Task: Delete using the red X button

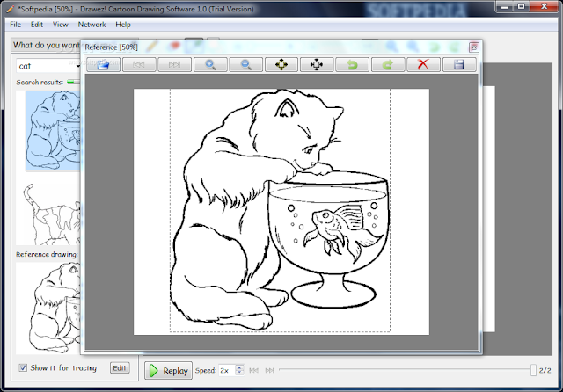Action: click(423, 64)
